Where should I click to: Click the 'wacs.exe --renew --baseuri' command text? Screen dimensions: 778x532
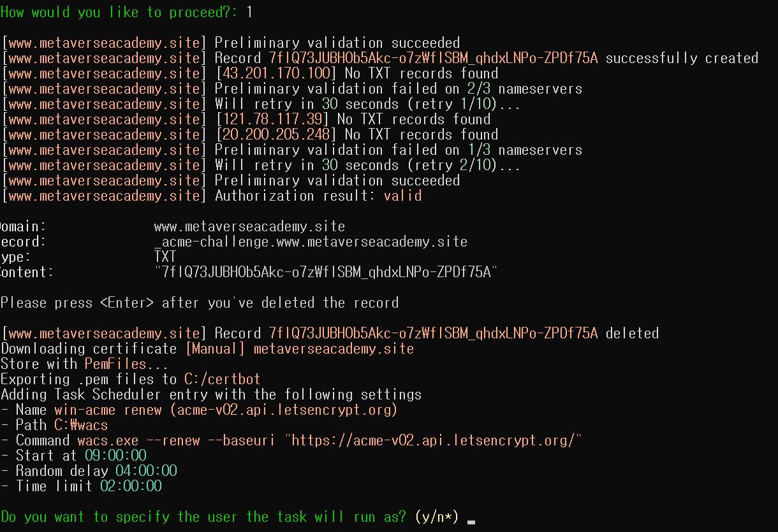point(177,440)
